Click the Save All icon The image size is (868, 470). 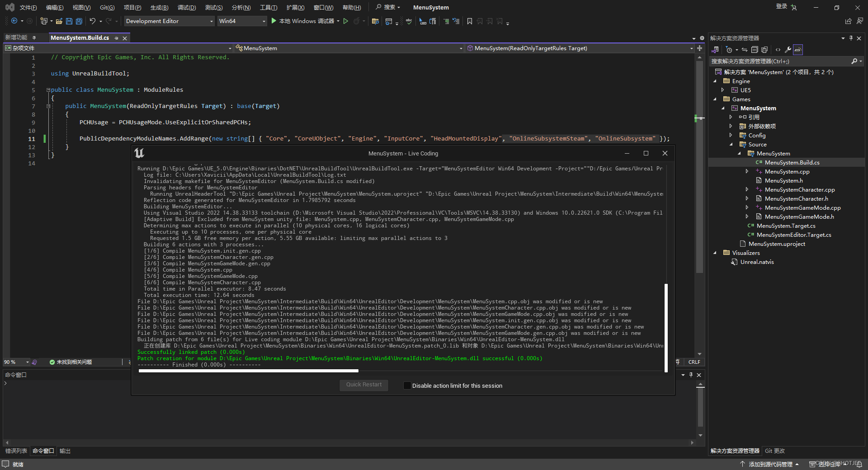pyautogui.click(x=79, y=21)
